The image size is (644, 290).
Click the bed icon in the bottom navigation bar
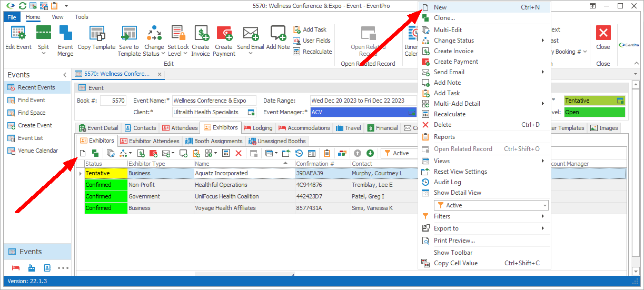click(x=16, y=268)
